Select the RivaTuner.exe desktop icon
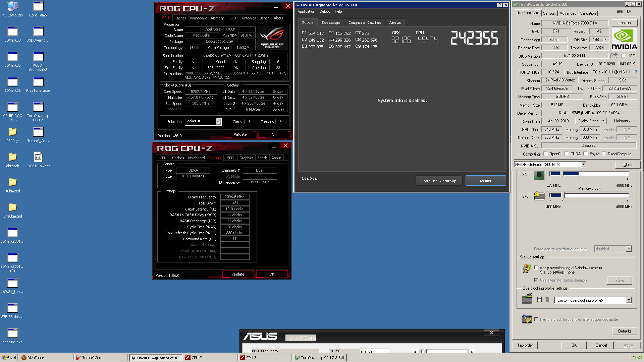This screenshot has height=362, width=644. pyautogui.click(x=38, y=84)
